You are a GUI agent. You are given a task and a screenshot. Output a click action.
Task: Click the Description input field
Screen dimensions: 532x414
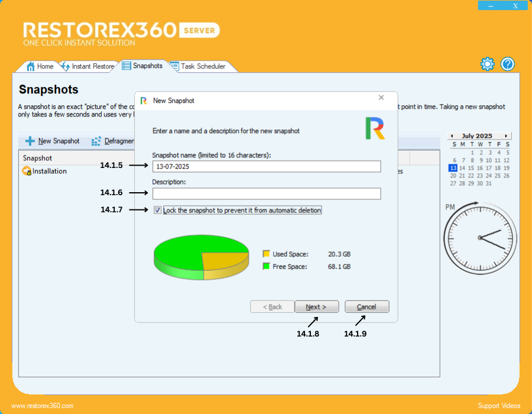[267, 193]
